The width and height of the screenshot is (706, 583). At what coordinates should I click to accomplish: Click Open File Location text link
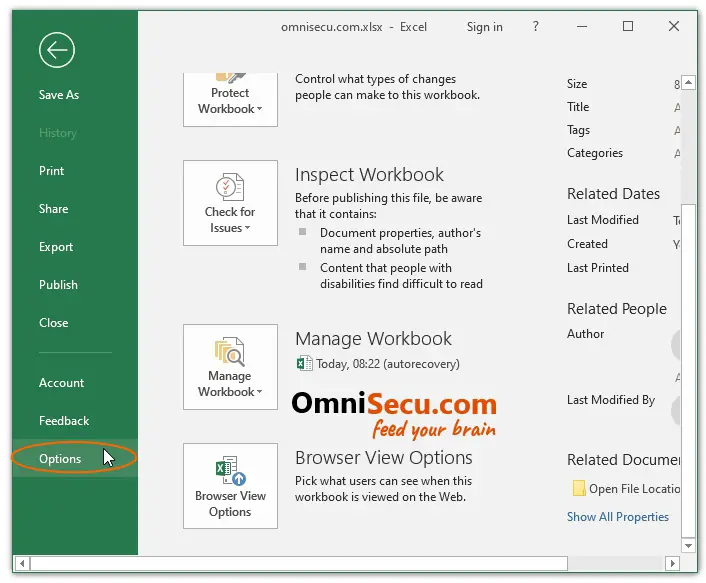(634, 489)
